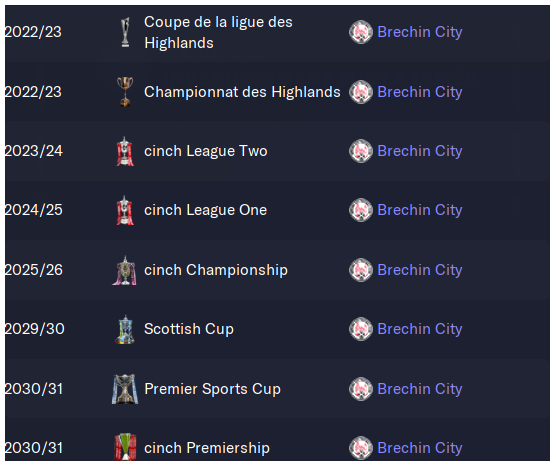
Task: Open Brechin City link for Championnat des Highlands
Action: pos(420,92)
